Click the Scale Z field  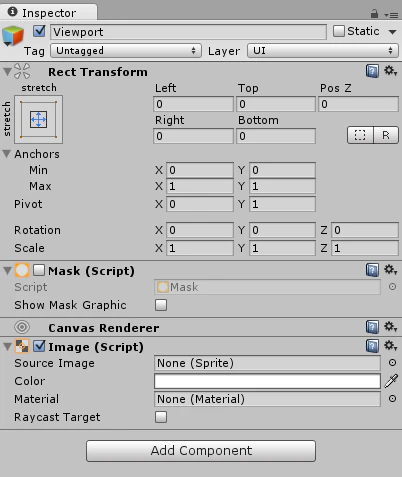tap(365, 248)
